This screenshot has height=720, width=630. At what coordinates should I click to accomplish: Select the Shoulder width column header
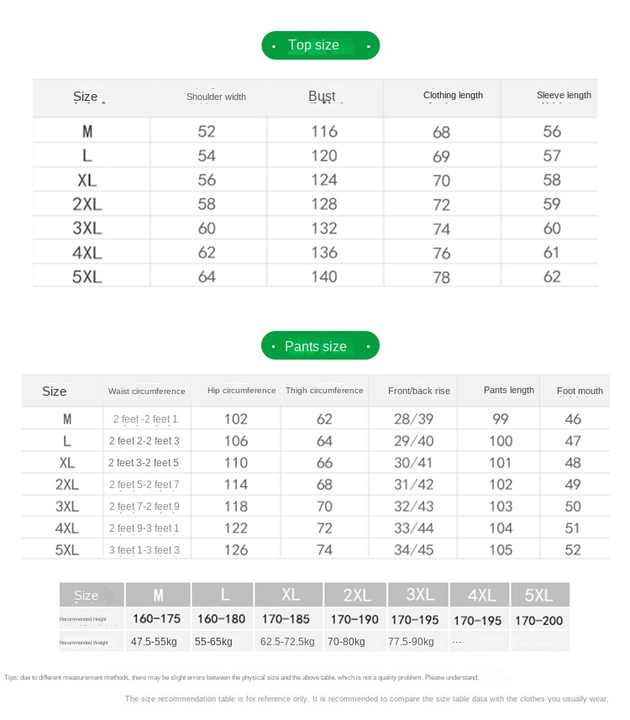point(216,97)
